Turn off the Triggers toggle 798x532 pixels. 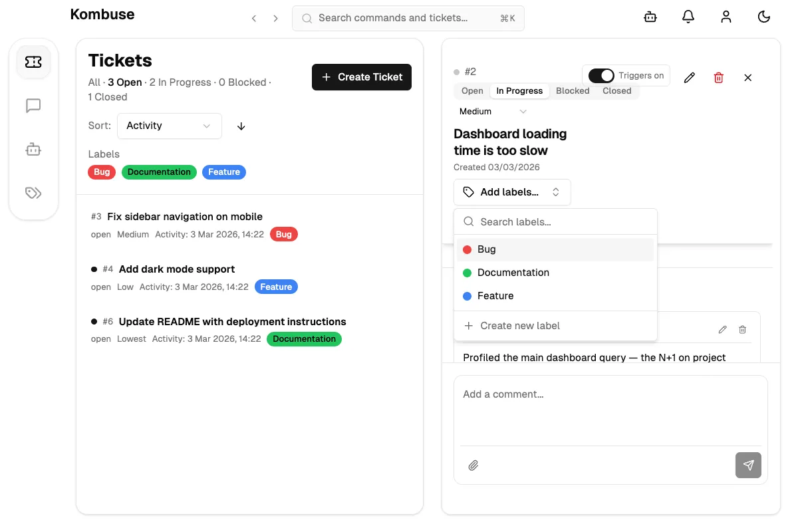tap(601, 76)
